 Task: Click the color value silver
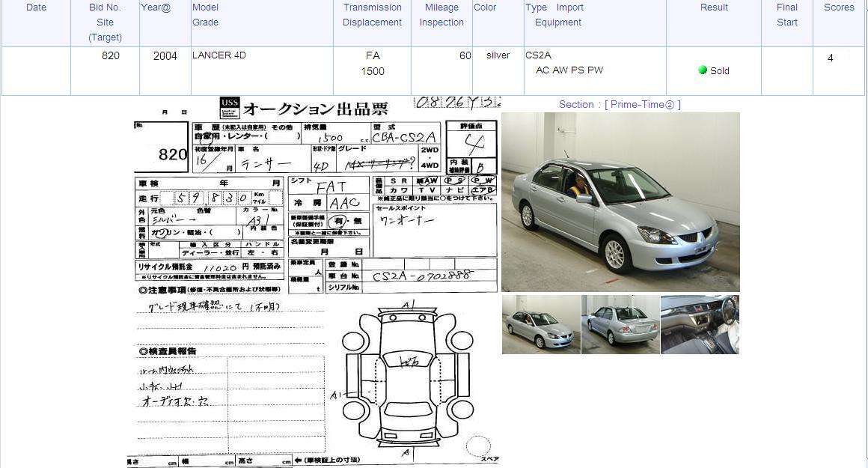[x=498, y=55]
